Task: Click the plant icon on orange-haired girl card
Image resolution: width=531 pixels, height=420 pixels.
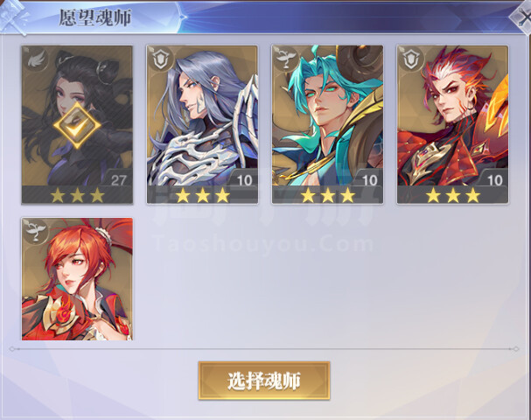Action: 36,231
